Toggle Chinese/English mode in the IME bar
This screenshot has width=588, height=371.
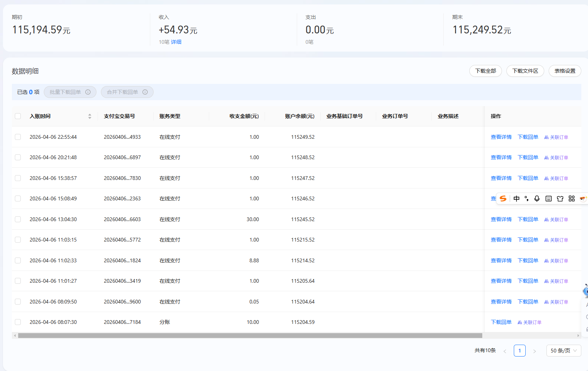coord(516,199)
